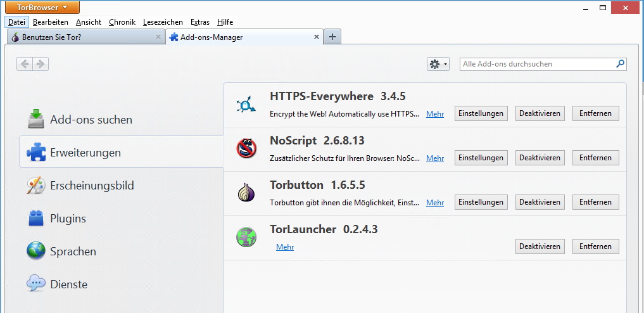Click the 'NoScript 2.6.8.13' title
The width and height of the screenshot is (644, 313).
[x=317, y=141]
